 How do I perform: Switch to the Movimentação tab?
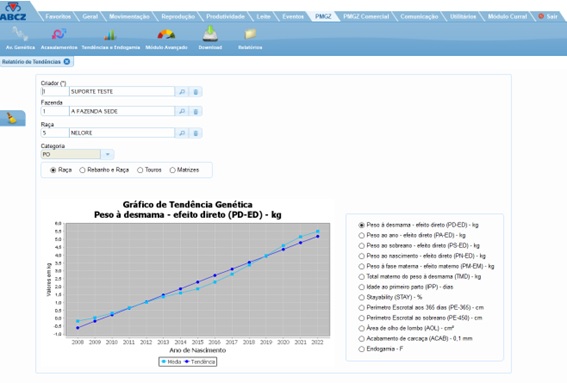129,16
